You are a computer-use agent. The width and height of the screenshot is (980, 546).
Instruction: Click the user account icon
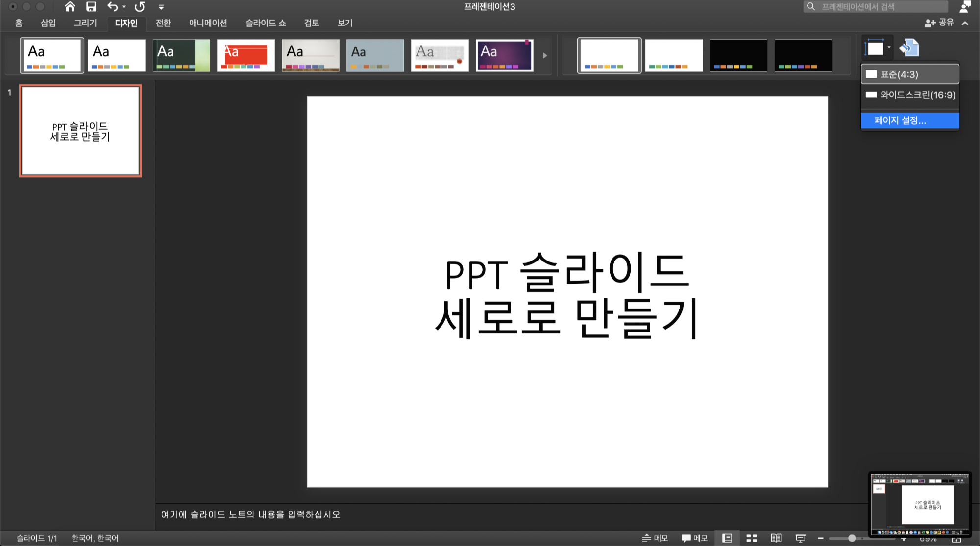965,7
